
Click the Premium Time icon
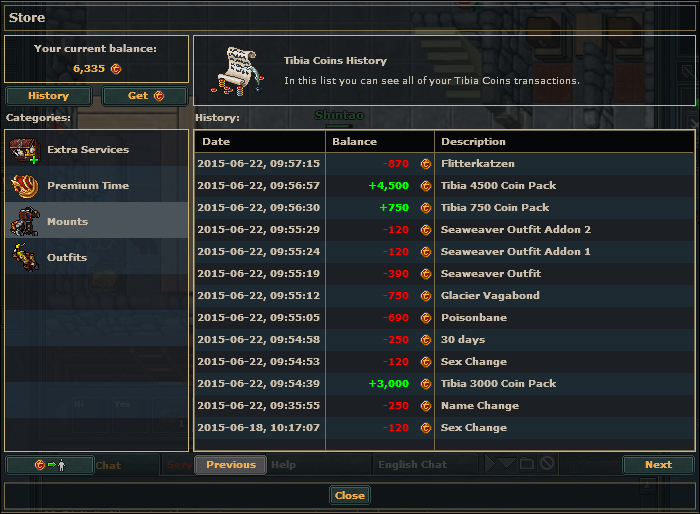coord(24,186)
